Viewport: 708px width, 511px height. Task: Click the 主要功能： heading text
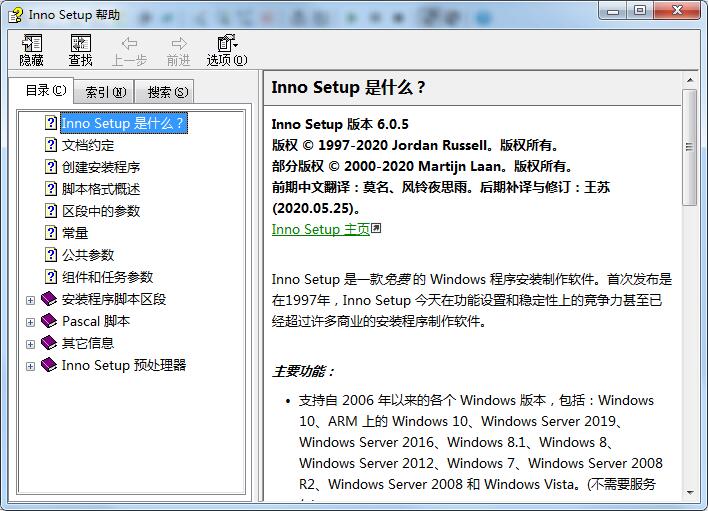(303, 372)
